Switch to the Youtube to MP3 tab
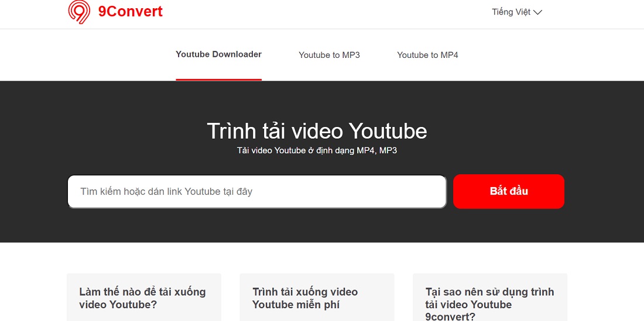The width and height of the screenshot is (644, 321). (329, 55)
